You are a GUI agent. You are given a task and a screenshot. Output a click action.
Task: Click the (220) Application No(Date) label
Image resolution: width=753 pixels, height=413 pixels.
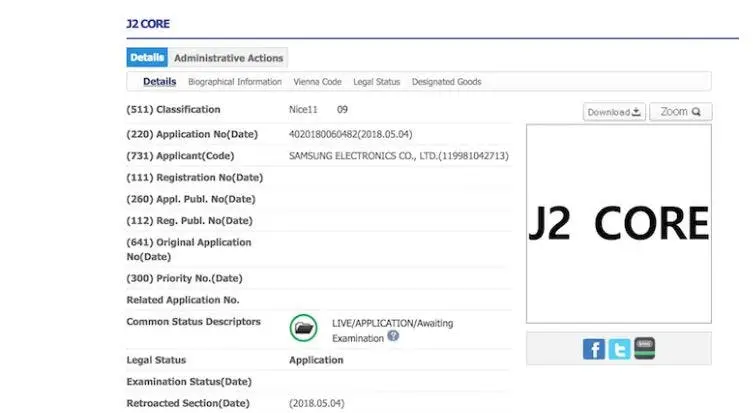point(192,134)
